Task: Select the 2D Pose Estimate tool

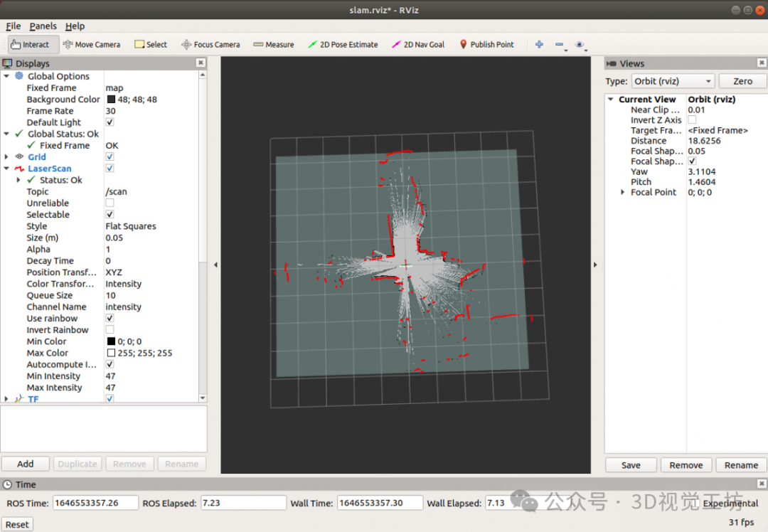Action: (x=343, y=45)
